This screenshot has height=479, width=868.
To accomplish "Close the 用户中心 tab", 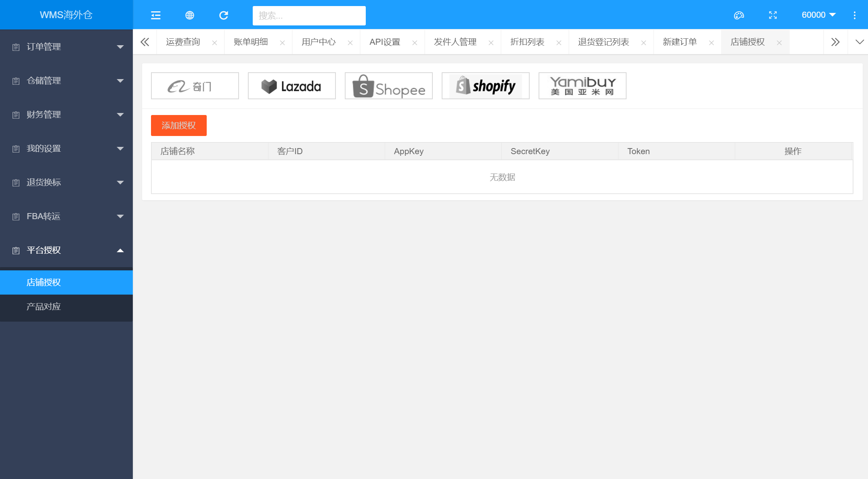I will [x=350, y=42].
